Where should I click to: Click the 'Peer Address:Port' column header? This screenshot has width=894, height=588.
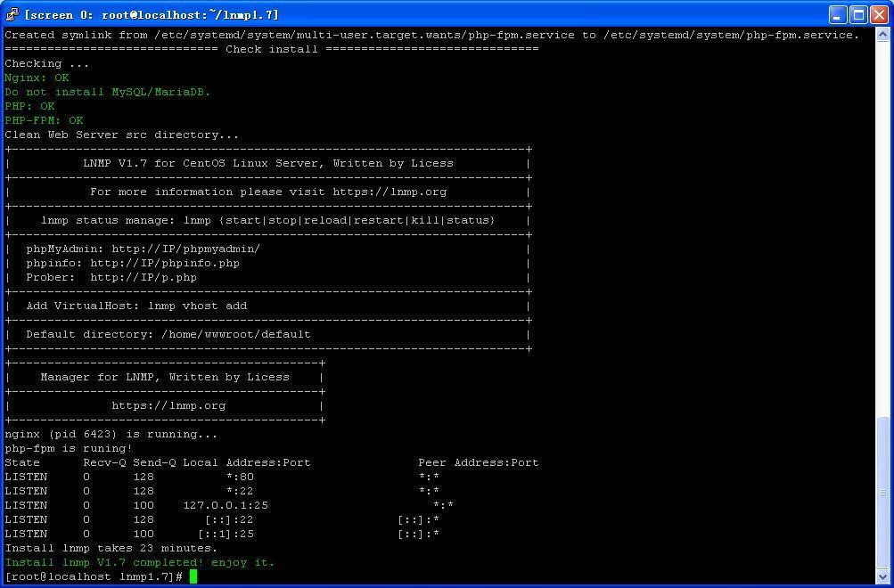click(x=479, y=462)
